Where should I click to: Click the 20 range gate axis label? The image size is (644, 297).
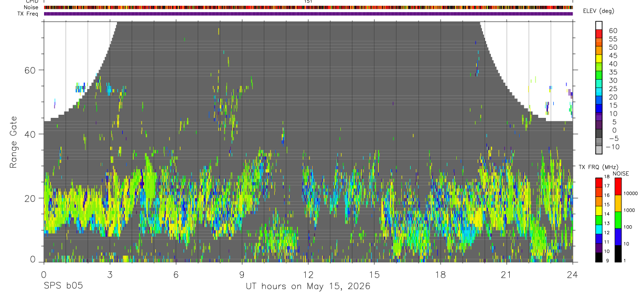coord(31,198)
